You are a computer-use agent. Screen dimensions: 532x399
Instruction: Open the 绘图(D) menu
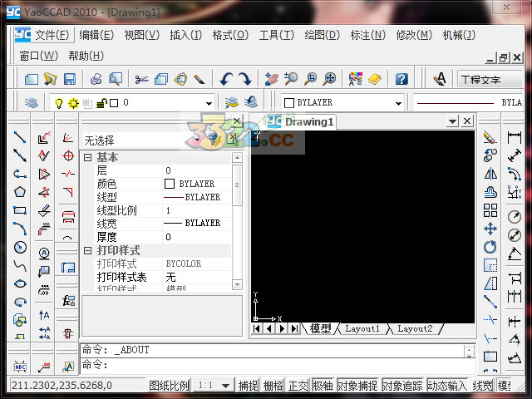coord(322,35)
